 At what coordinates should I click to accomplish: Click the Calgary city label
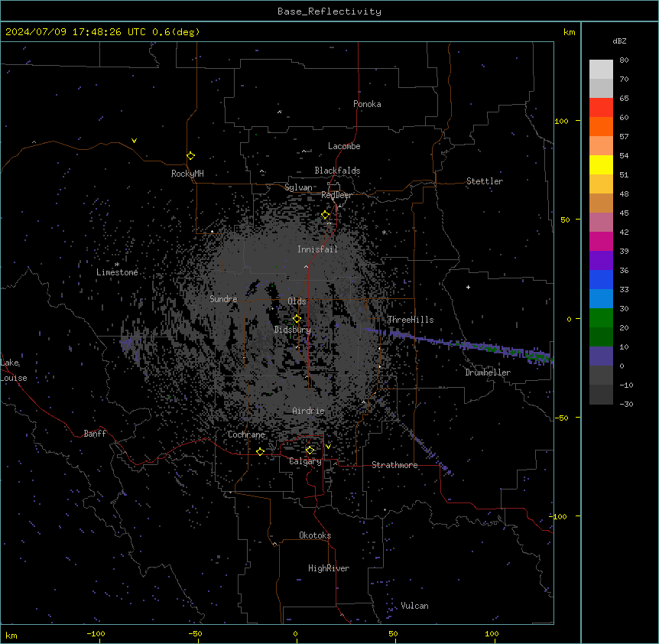pos(306,461)
